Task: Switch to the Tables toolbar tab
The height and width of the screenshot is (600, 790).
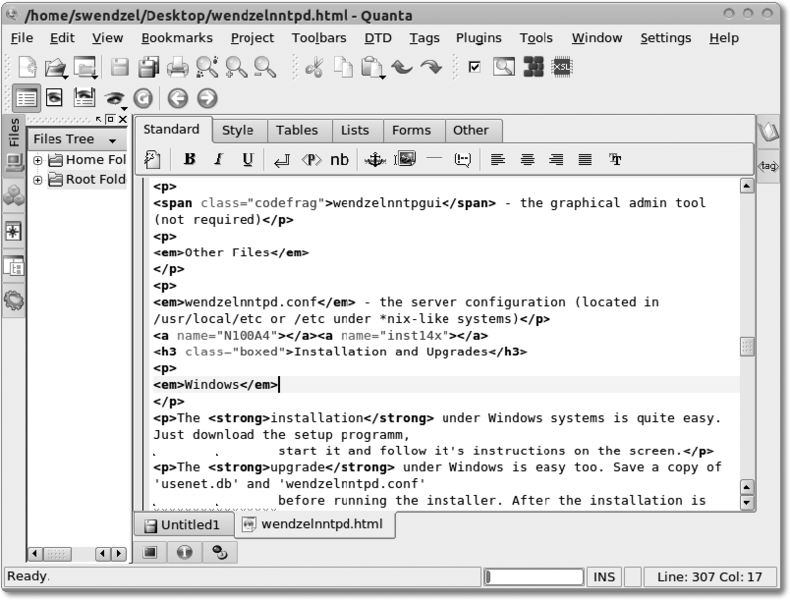Action: [296, 130]
